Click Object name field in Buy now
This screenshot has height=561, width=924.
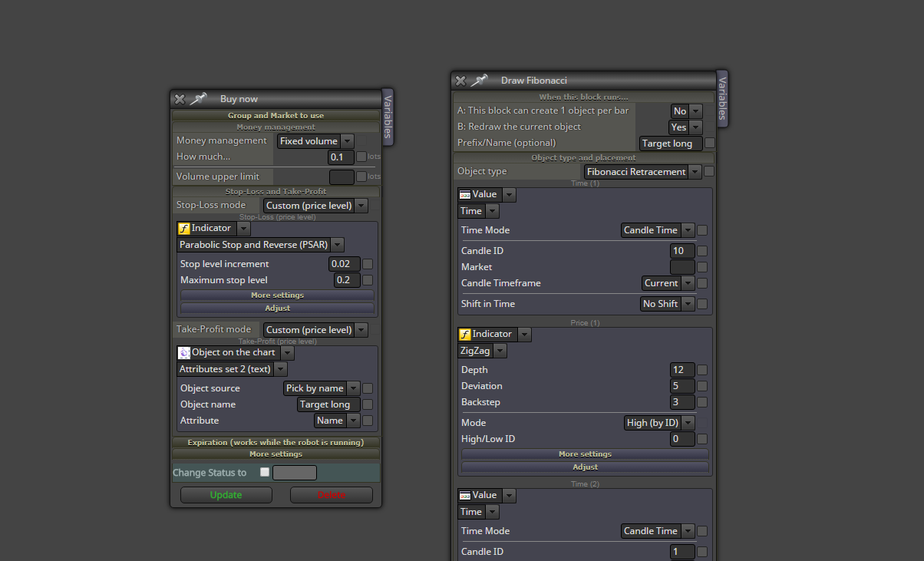tap(328, 404)
